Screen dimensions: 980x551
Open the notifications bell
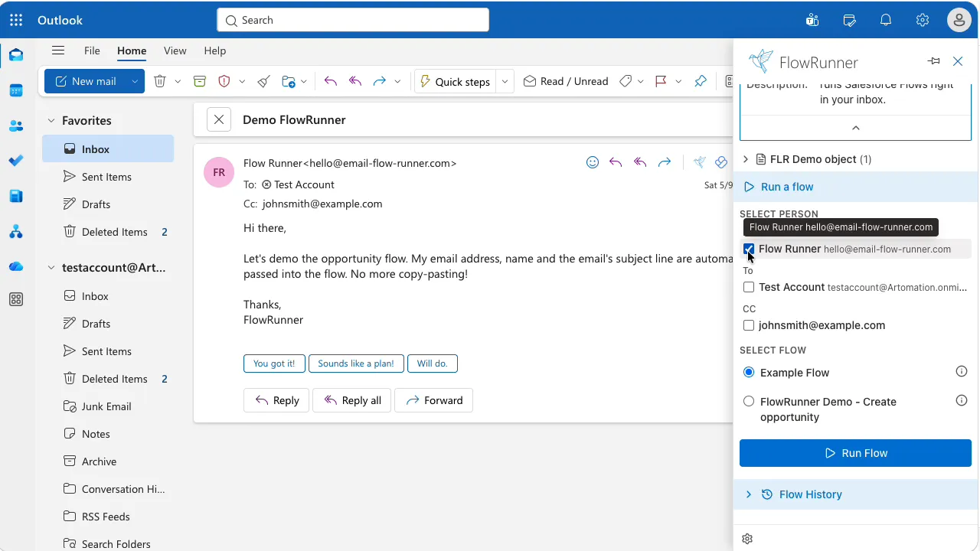point(886,20)
